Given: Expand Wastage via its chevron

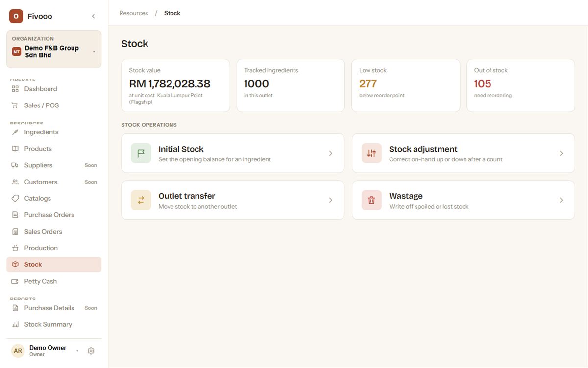Looking at the screenshot, I should point(561,200).
